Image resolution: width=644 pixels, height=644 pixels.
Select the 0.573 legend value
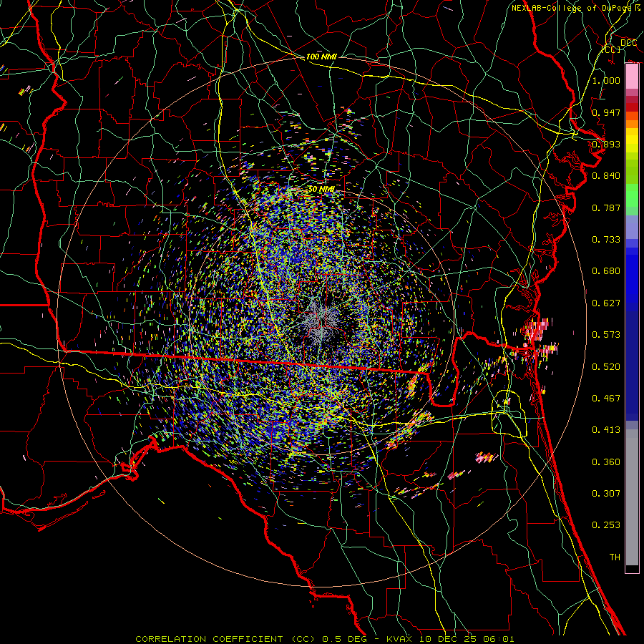point(606,335)
